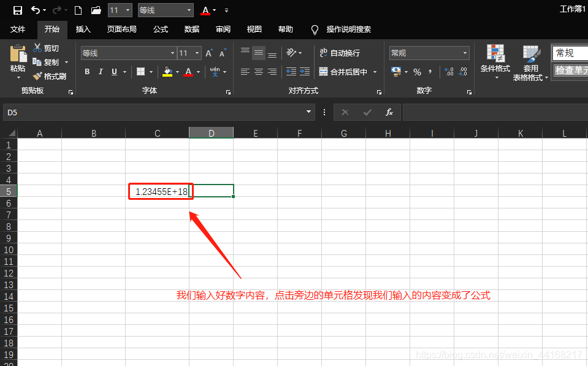Toggle middle vertical alignment
The height and width of the screenshot is (366, 588).
tap(259, 53)
